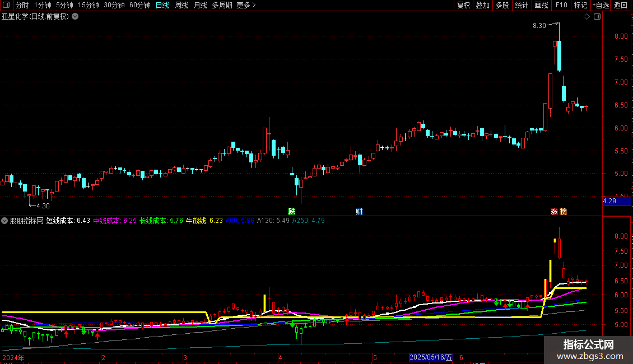Click the 8.30 high price label

(x=539, y=26)
